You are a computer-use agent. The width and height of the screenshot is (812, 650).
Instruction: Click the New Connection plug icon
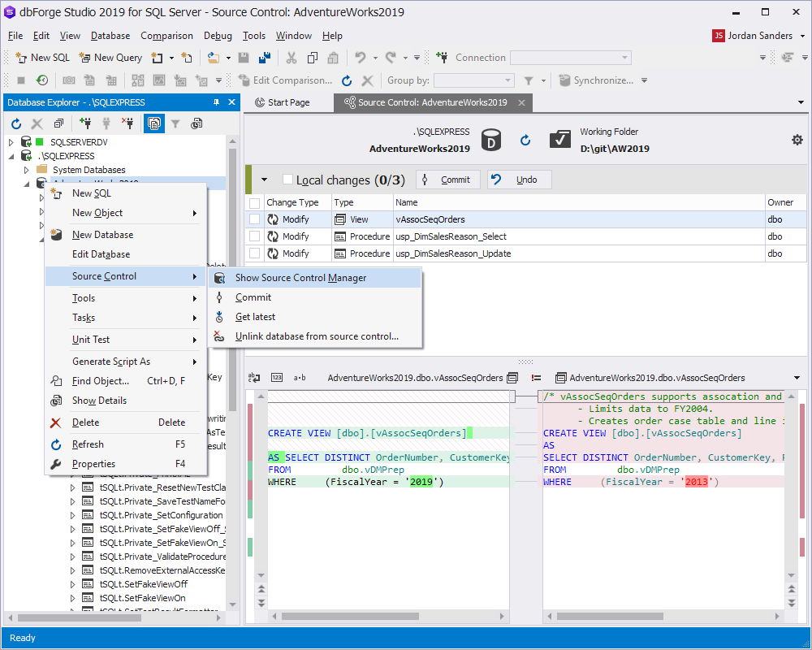[442, 58]
